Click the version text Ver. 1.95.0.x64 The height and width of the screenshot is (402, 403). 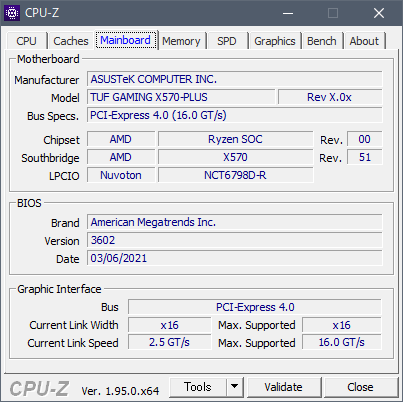coord(120,391)
